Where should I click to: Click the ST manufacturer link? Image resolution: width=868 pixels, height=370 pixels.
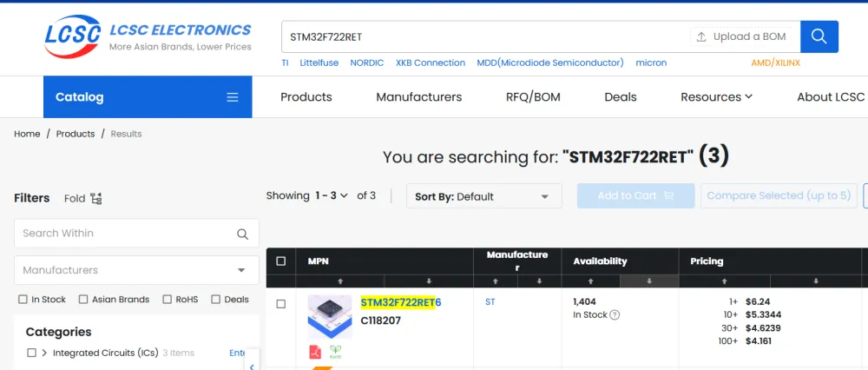490,302
